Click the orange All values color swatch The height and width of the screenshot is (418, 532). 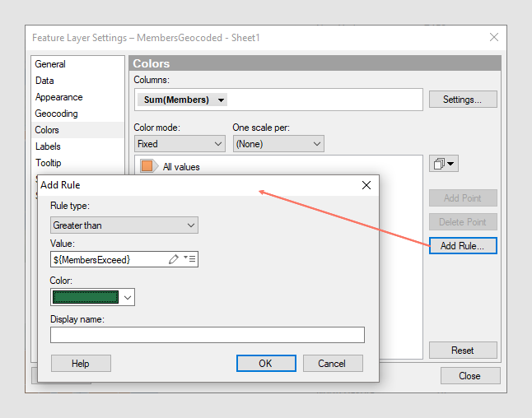click(147, 166)
